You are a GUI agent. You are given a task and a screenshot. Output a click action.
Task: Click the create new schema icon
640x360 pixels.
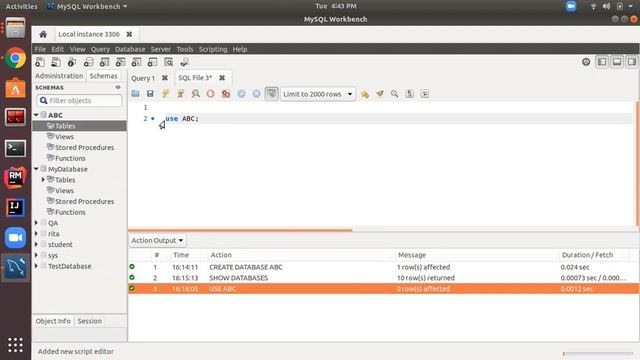pos(88,62)
